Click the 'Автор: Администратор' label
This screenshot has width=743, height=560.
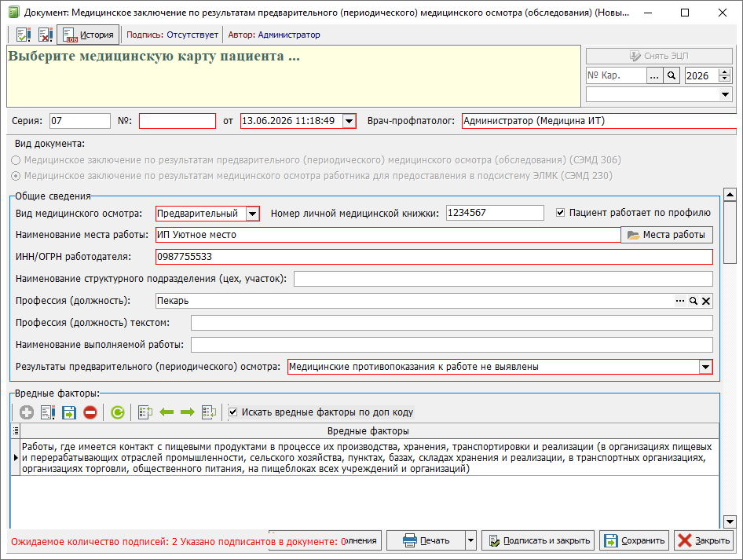pos(274,35)
